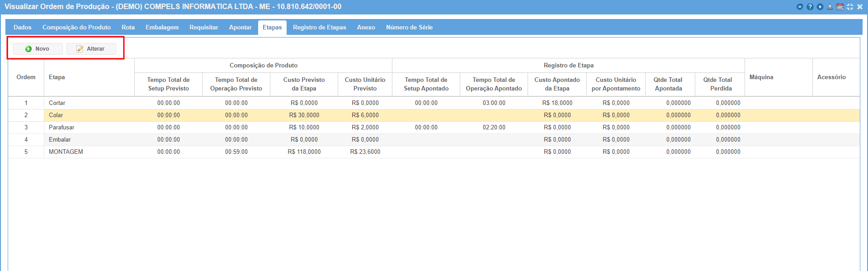The image size is (868, 271).
Task: Open the Registro de Etapas tab
Action: click(x=319, y=28)
